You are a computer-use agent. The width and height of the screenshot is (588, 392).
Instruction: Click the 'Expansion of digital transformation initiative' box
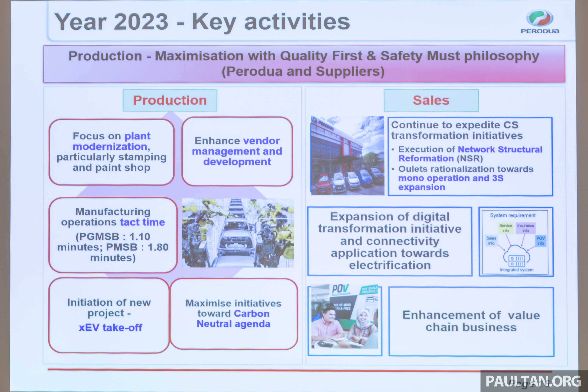tap(390, 241)
